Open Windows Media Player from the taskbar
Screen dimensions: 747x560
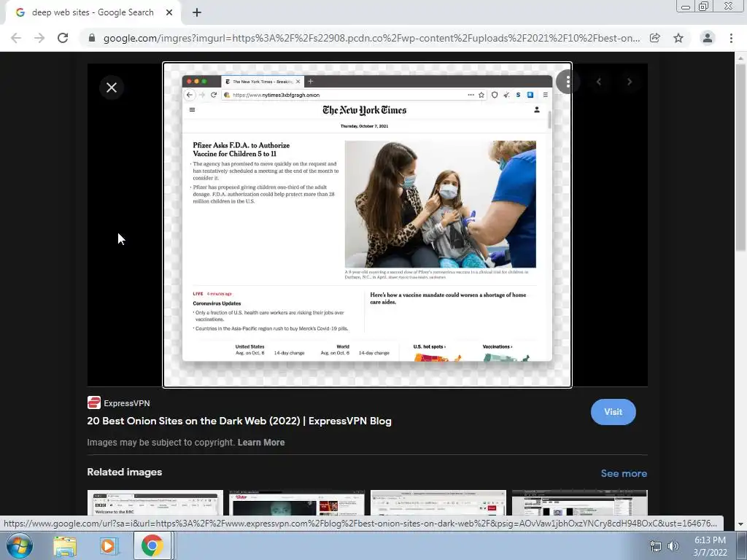click(108, 546)
